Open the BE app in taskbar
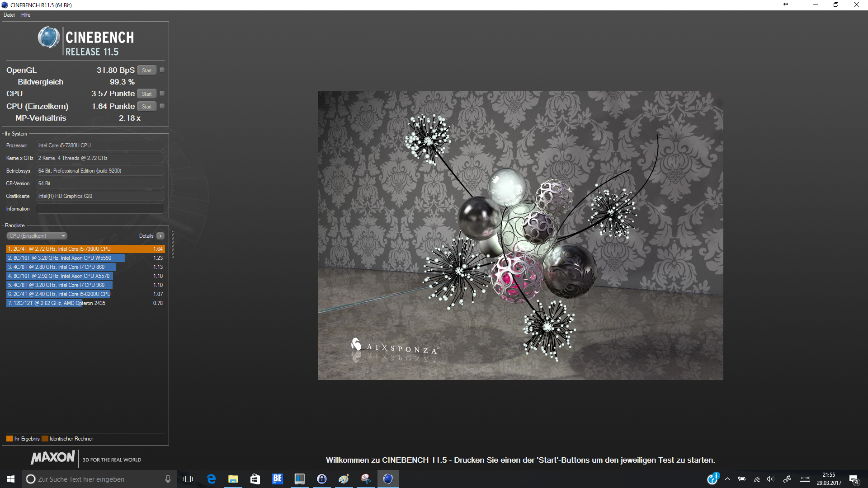The height and width of the screenshot is (488, 868). pyautogui.click(x=277, y=479)
